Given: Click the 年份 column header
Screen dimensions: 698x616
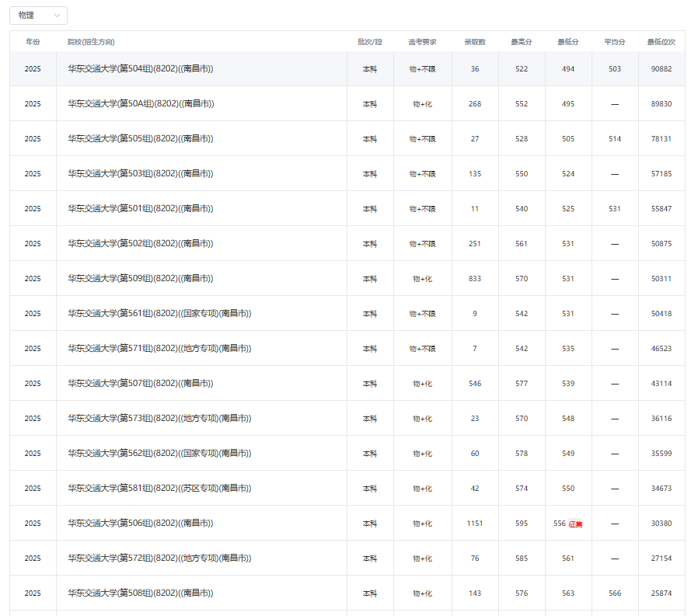Looking at the screenshot, I should tap(33, 42).
